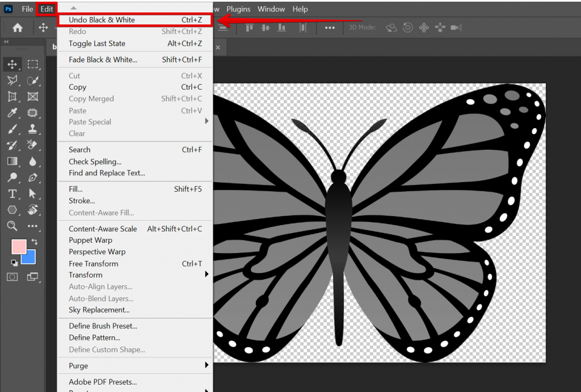The width and height of the screenshot is (581, 392).
Task: Pick the Eyedropper tool
Action: click(12, 113)
